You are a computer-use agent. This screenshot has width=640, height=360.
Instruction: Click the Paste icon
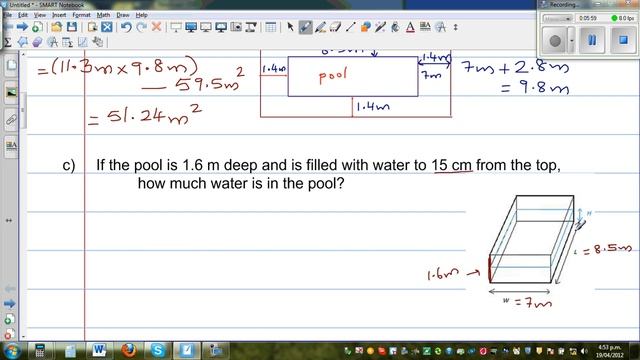[92, 27]
